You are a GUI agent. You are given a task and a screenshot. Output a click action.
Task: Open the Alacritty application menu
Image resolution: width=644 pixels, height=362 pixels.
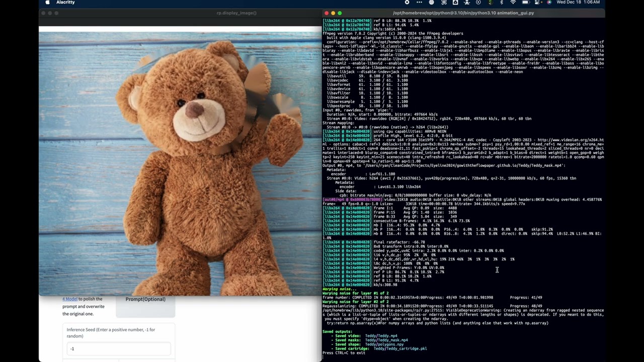pos(65,3)
